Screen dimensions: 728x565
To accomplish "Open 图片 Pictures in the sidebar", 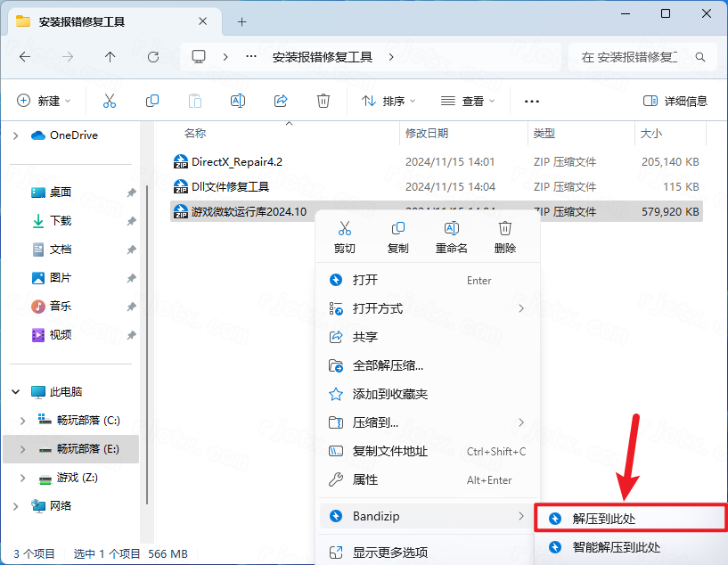I will tap(61, 278).
